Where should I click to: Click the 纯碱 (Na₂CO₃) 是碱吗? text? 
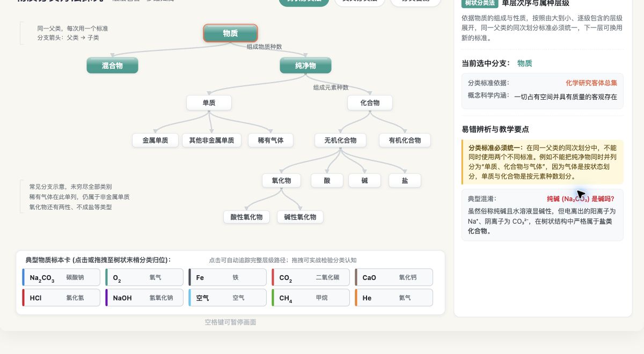coord(581,198)
